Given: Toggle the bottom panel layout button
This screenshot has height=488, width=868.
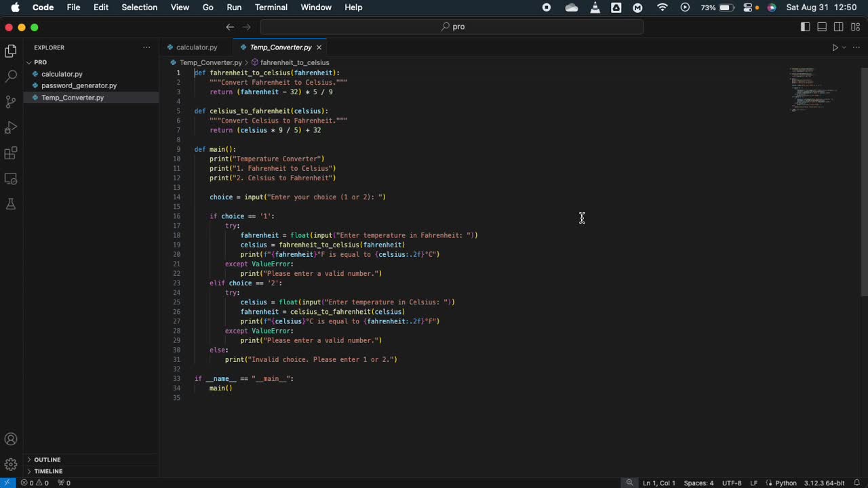Looking at the screenshot, I should click(822, 27).
